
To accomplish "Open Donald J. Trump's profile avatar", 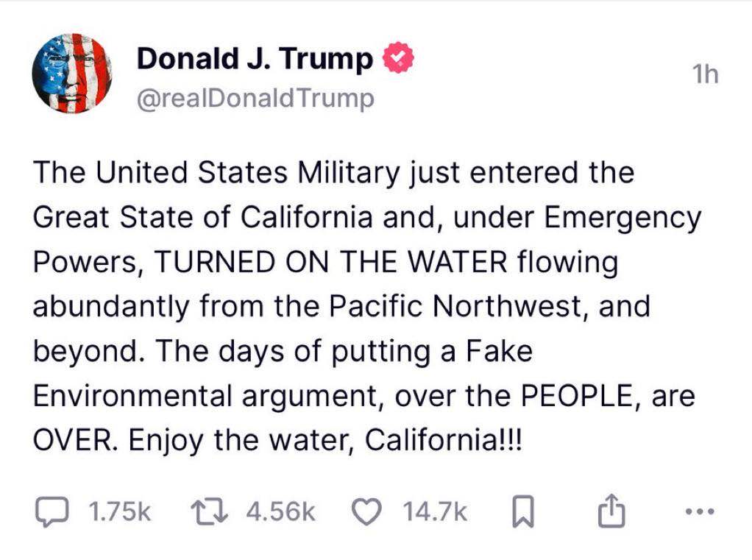I will tap(72, 74).
